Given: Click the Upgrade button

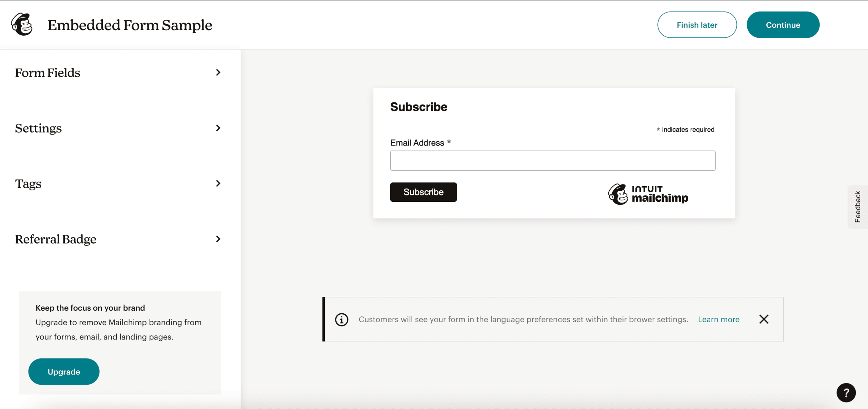Looking at the screenshot, I should [63, 371].
